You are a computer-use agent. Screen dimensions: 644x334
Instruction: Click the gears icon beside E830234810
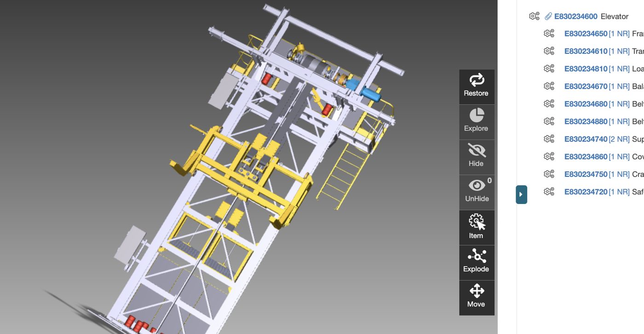[549, 68]
